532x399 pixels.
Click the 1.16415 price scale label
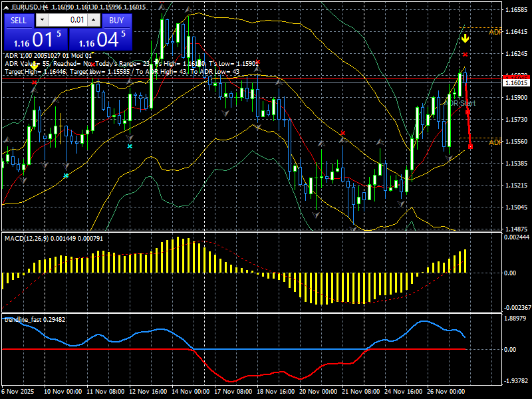point(517,32)
